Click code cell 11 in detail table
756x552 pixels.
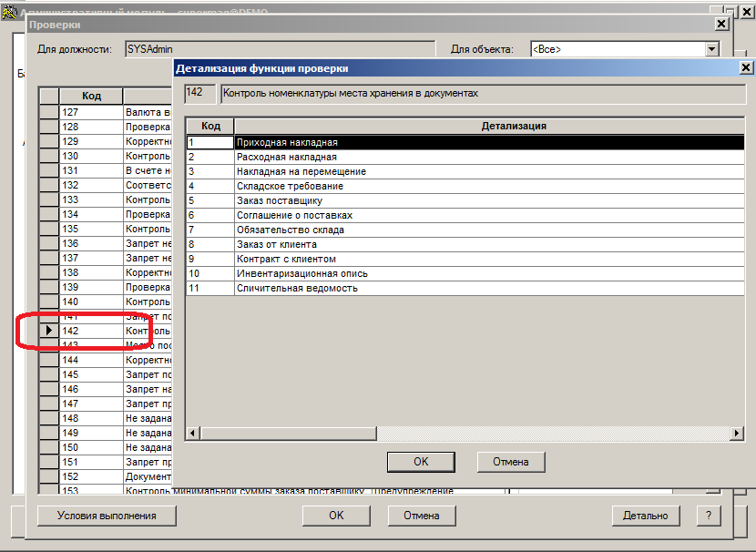[210, 288]
